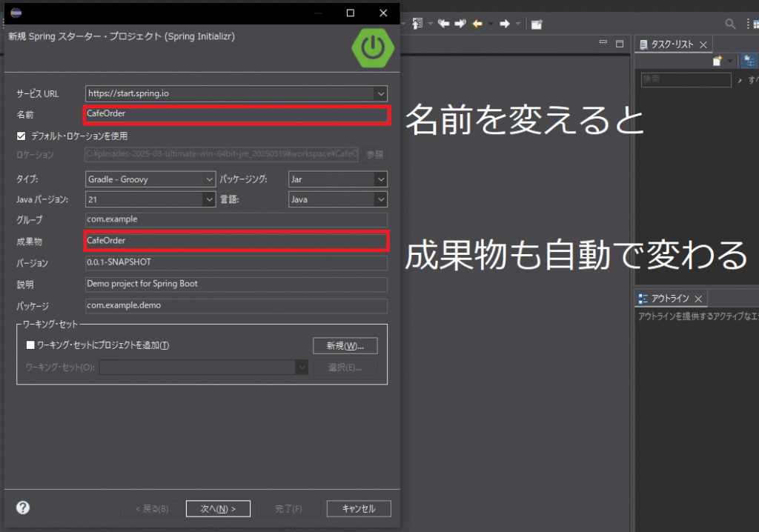Image resolution: width=759 pixels, height=532 pixels.
Task: Click the 成果物 field containing CafeOrder
Action: 236,241
